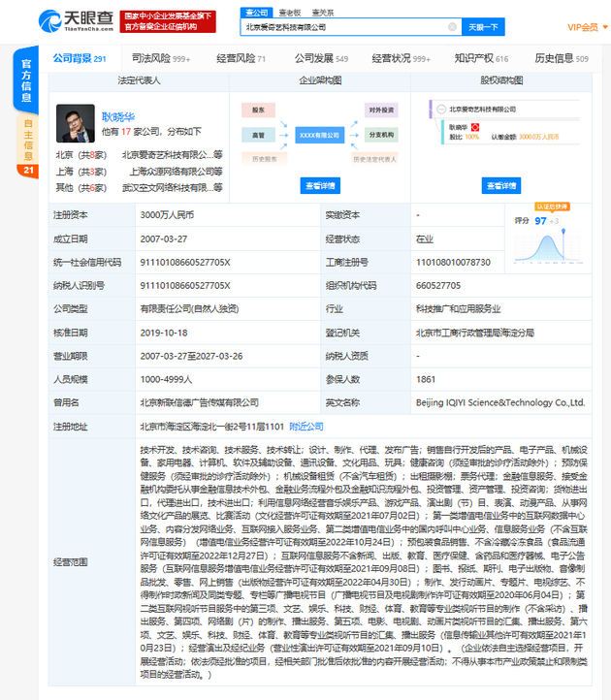Image resolution: width=611 pixels, height=700 pixels.
Task: Click the business term 2007-03-27至2027-03-26
Action: click(191, 356)
